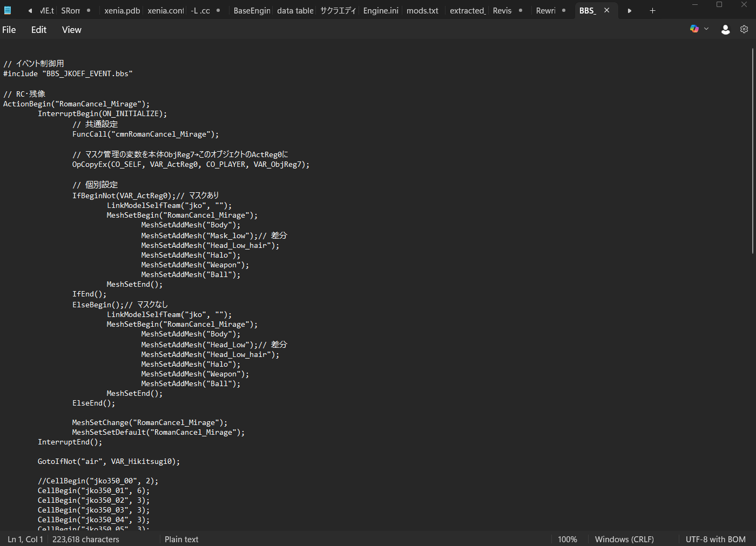Click the GotoIfNot("air", VAR_Hikitsugi0) line

[109, 461]
